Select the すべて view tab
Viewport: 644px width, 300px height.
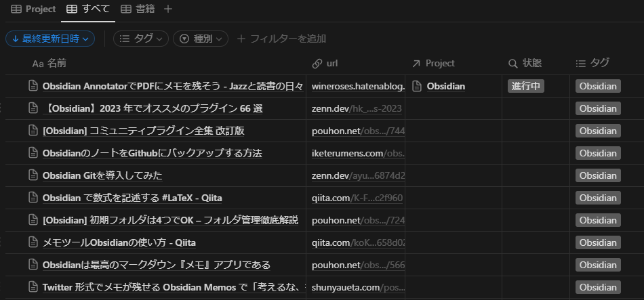coord(88,9)
